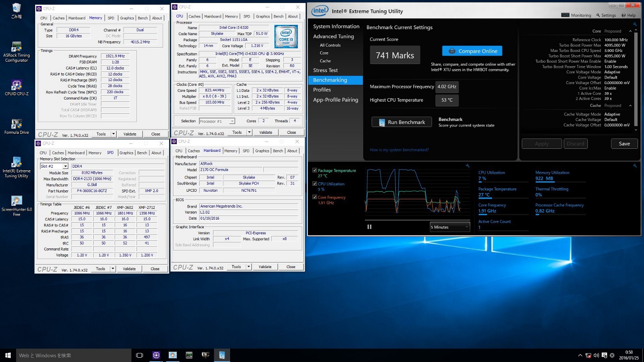
Task: Show hidden system tray icons
Action: 580,355
